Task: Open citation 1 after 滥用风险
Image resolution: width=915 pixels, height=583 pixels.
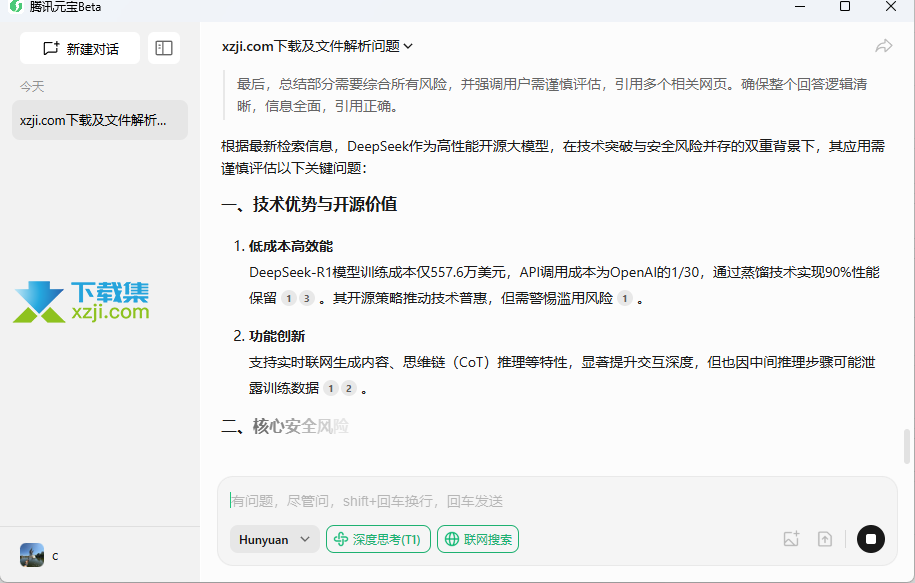Action: tap(625, 299)
